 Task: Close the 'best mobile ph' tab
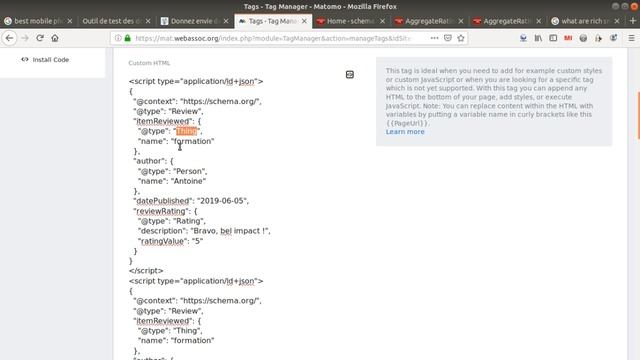[x=70, y=21]
